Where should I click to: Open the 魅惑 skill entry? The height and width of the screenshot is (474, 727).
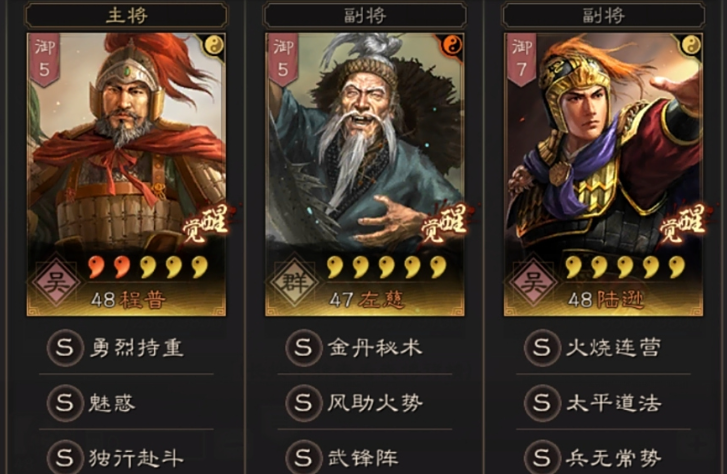126,403
